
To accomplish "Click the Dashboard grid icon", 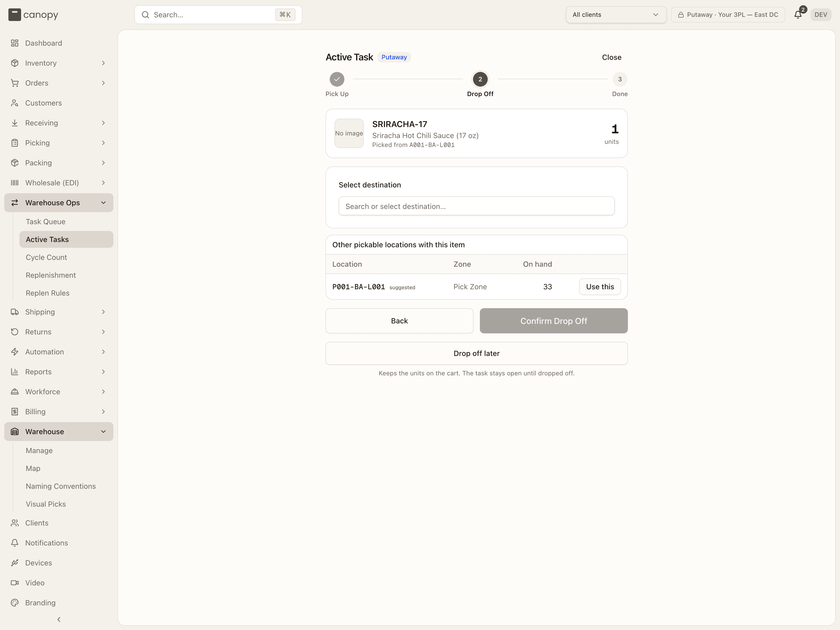I will [x=15, y=43].
